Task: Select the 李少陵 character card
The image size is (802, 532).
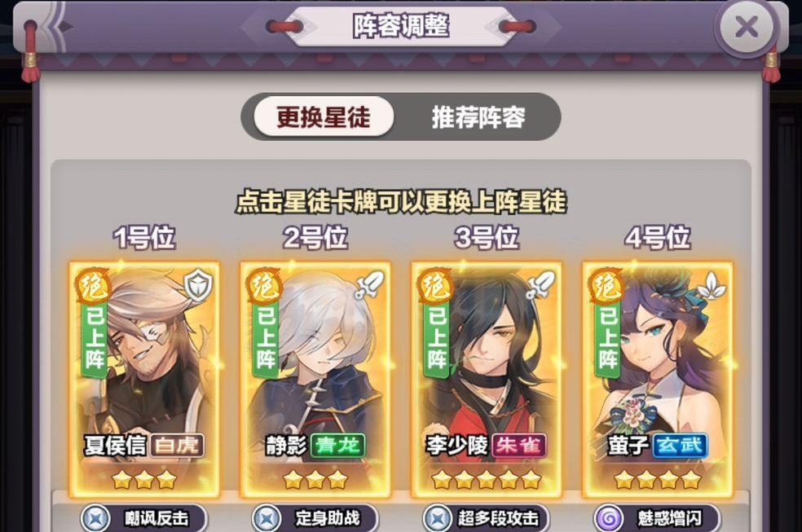Action: [487, 379]
